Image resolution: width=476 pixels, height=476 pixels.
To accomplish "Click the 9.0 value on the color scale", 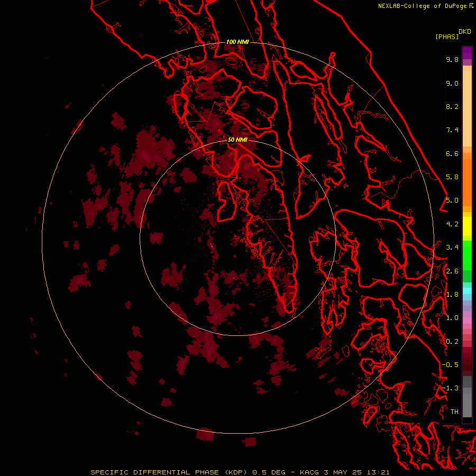I will (x=452, y=83).
